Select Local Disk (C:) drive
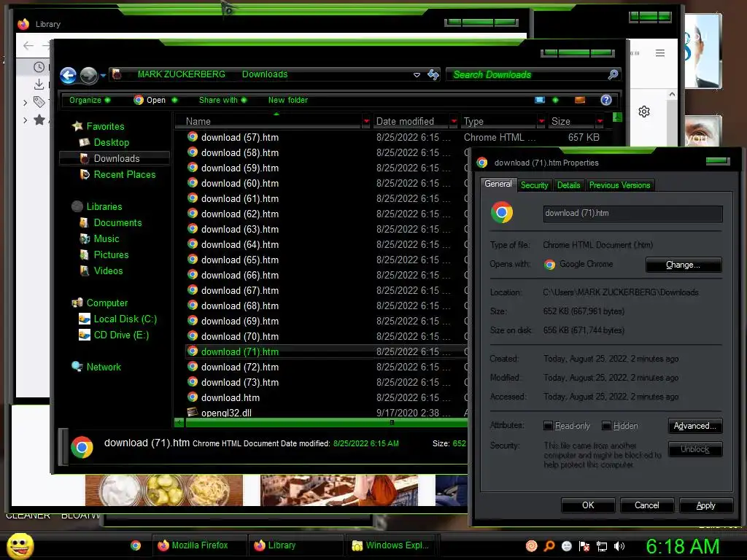Image resolution: width=747 pixels, height=560 pixels. [x=125, y=319]
